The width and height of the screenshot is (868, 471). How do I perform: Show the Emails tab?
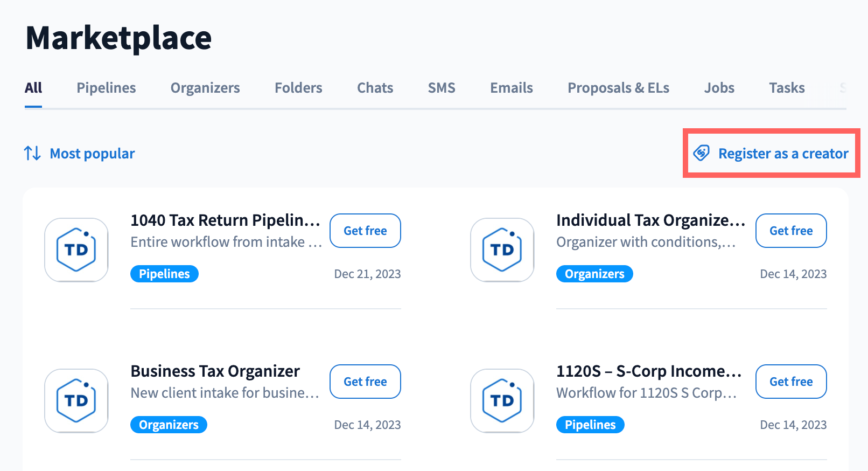(x=511, y=88)
